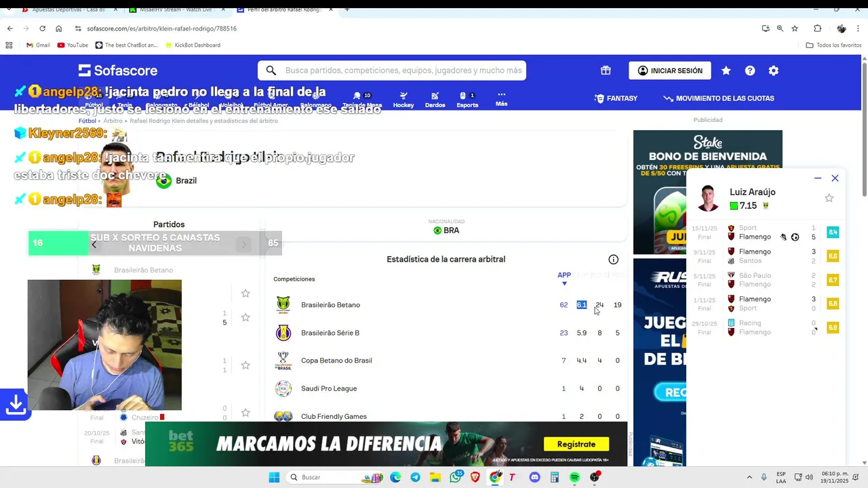
Task: Open the Stake welcome bonus ad
Action: point(708,192)
